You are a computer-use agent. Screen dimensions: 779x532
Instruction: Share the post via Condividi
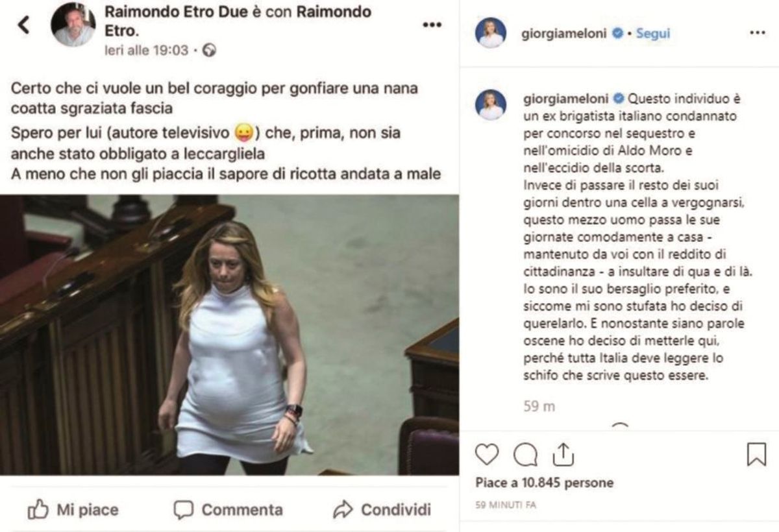point(382,510)
